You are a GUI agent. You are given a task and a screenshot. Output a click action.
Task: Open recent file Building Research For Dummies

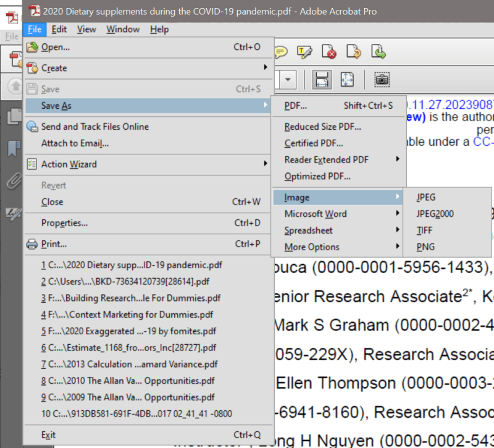148,298
